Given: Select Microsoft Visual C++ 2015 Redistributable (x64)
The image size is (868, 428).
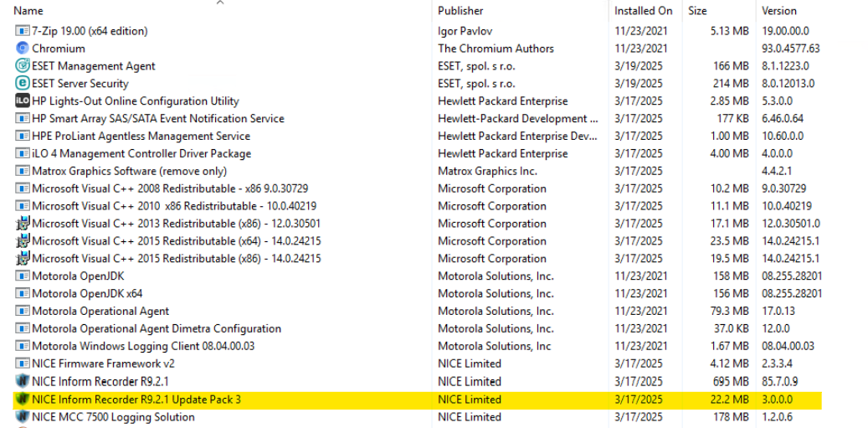Looking at the screenshot, I should click(x=177, y=241).
